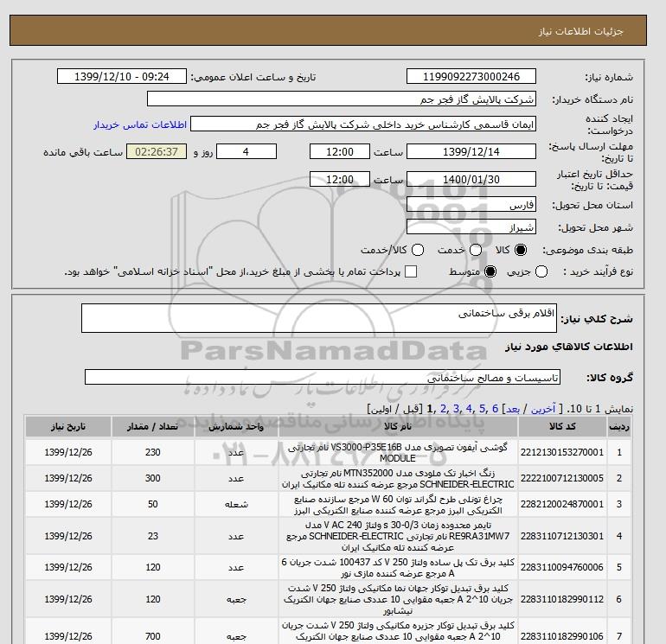Select the کالا radio button
This screenshot has width=666, height=644.
(x=521, y=250)
